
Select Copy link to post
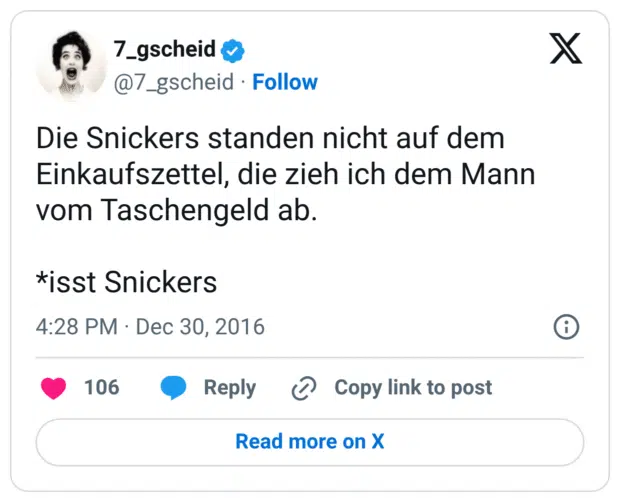pyautogui.click(x=413, y=388)
